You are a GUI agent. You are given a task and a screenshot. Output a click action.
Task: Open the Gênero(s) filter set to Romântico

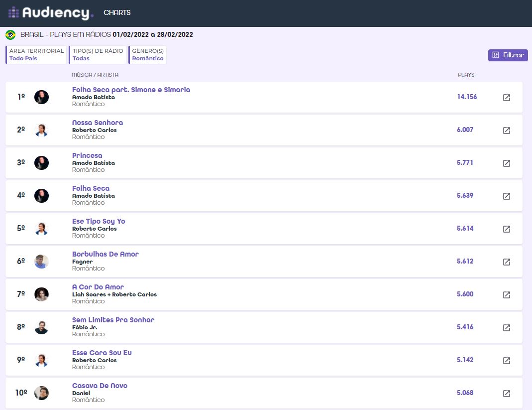pos(148,55)
